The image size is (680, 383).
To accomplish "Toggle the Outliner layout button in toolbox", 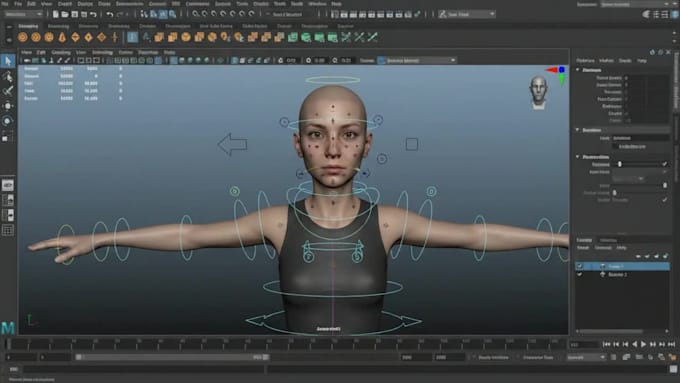I will [x=8, y=200].
